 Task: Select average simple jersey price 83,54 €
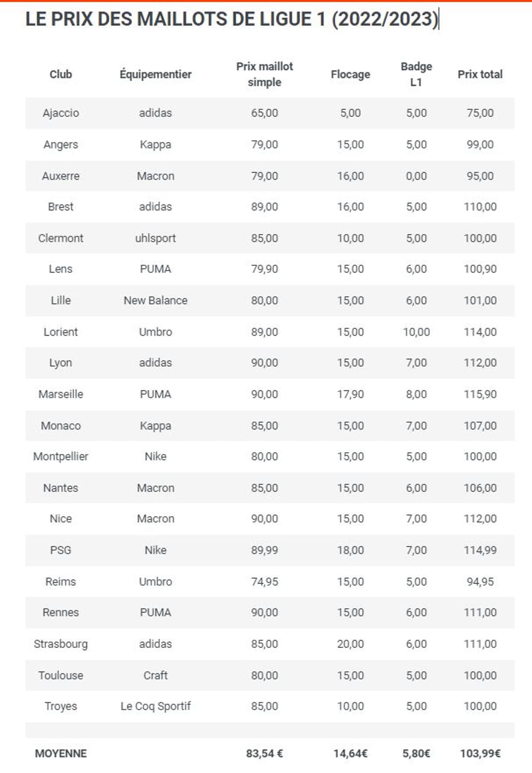tap(264, 753)
